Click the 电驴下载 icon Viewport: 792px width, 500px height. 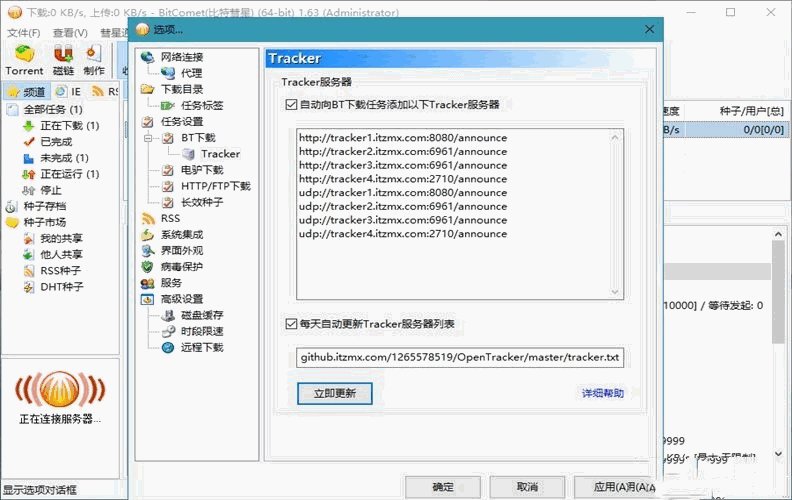point(168,170)
